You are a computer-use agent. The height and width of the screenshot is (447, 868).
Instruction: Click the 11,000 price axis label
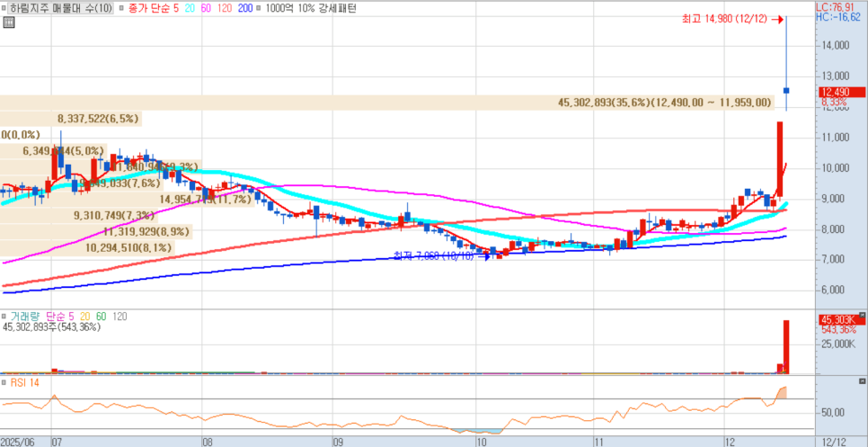(x=834, y=138)
